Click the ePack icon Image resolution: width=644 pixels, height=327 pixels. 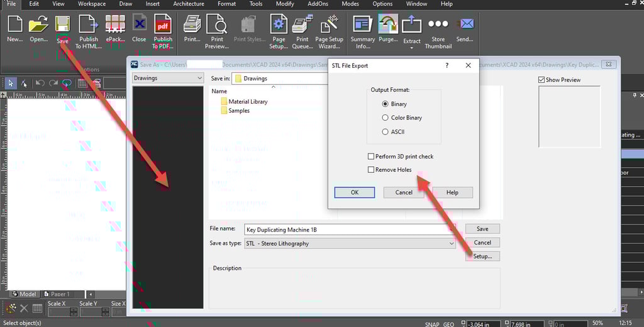click(115, 24)
